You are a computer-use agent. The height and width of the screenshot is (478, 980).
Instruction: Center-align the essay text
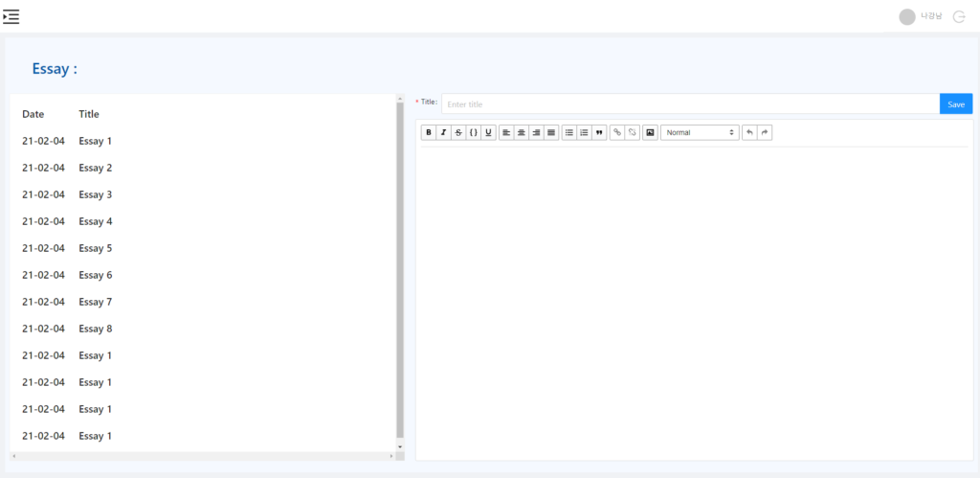522,132
